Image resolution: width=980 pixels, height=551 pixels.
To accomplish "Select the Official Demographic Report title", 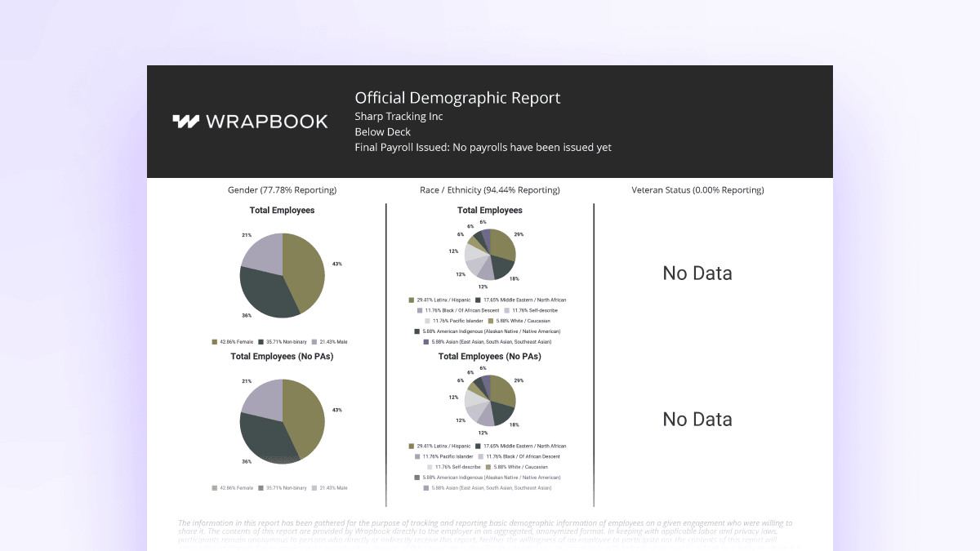I will pyautogui.click(x=457, y=98).
